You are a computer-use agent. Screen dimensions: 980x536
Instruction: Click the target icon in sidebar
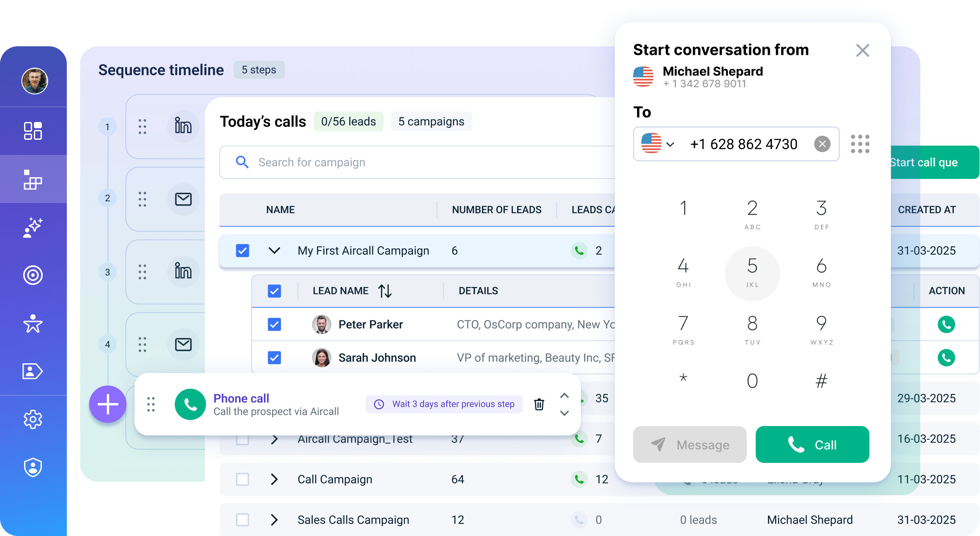(x=33, y=275)
